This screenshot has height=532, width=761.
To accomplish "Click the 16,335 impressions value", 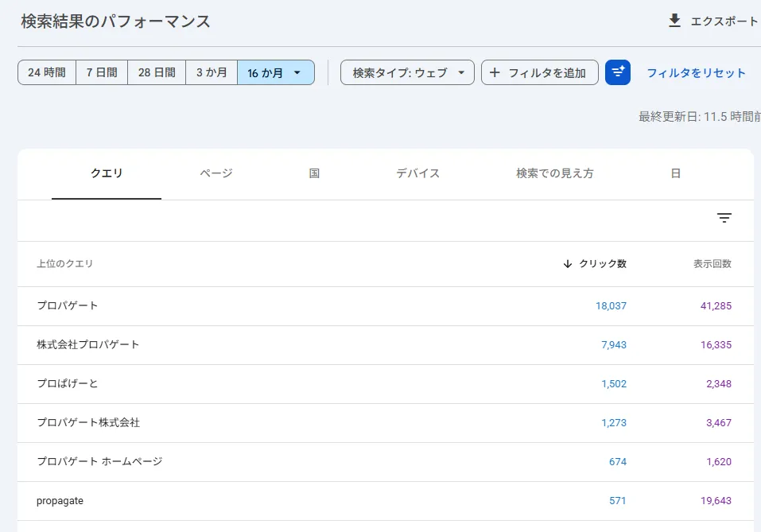I will pyautogui.click(x=716, y=344).
